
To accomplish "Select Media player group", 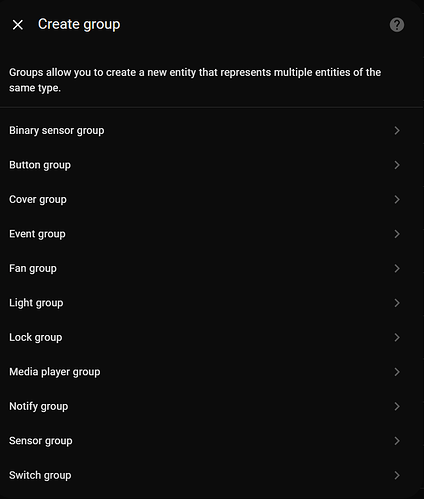I will (212, 372).
